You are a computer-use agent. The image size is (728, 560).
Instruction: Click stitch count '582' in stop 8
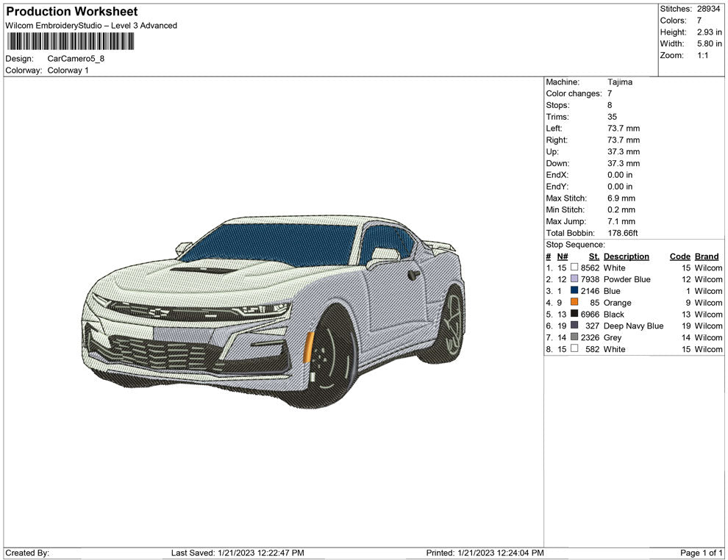point(593,349)
